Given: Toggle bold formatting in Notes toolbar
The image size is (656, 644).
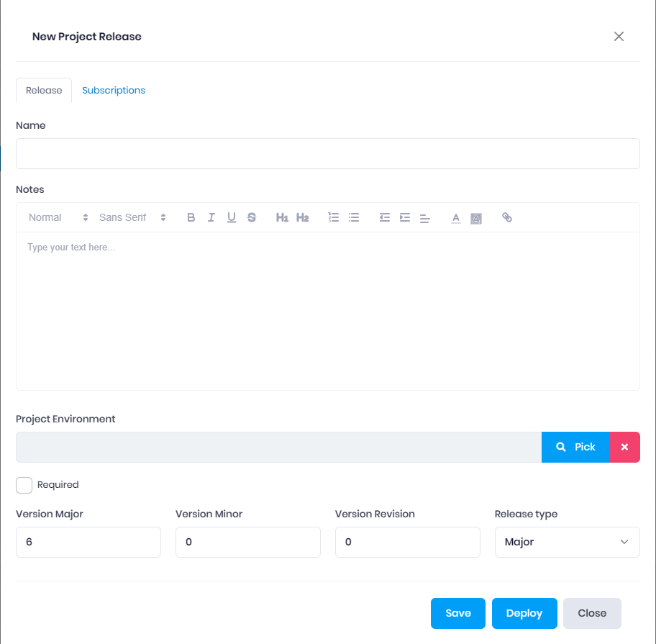Looking at the screenshot, I should point(191,217).
